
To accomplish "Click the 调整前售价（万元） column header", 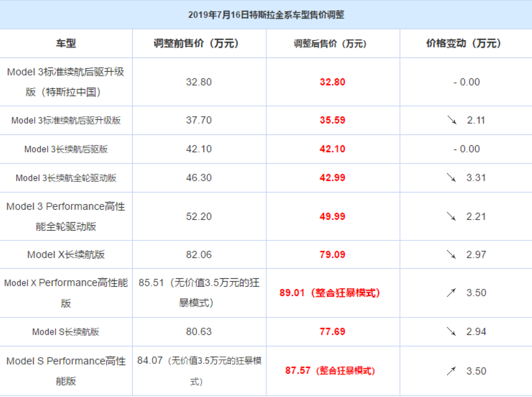I will (196, 44).
